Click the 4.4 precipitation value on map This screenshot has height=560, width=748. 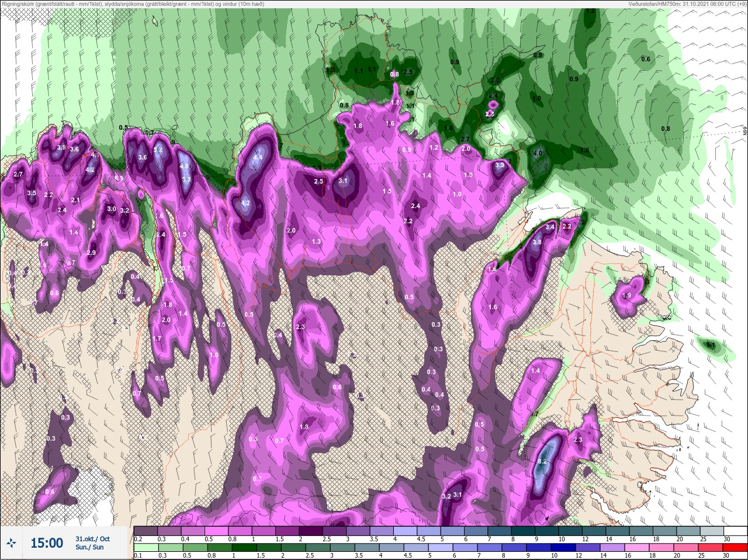click(x=257, y=157)
